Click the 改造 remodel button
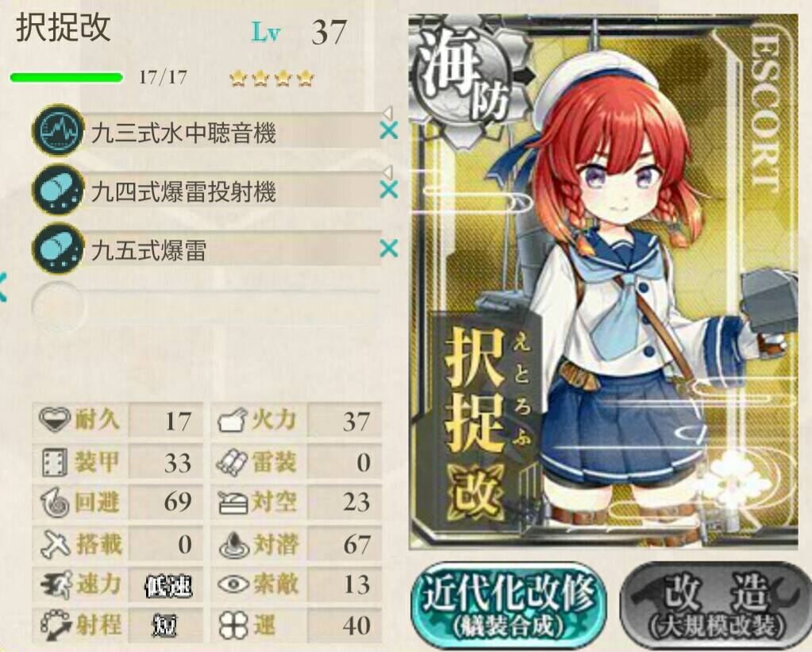 (716, 604)
